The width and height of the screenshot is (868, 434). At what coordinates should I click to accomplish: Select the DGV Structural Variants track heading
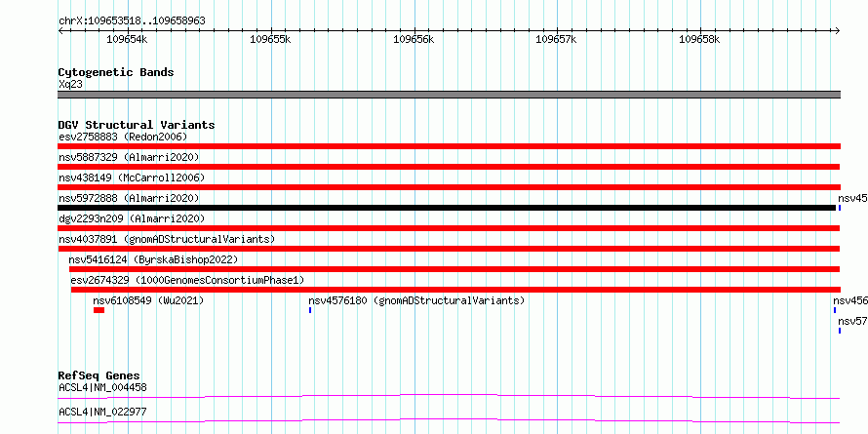click(137, 125)
